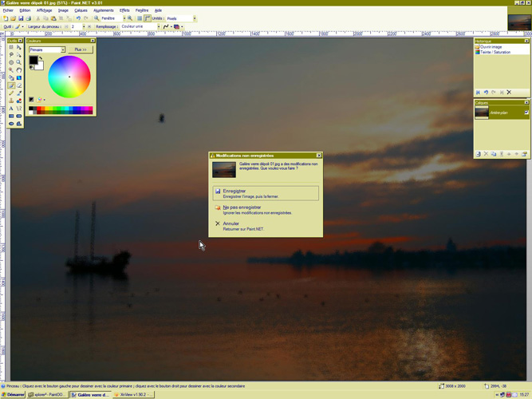Open the Effets menu

(x=124, y=10)
